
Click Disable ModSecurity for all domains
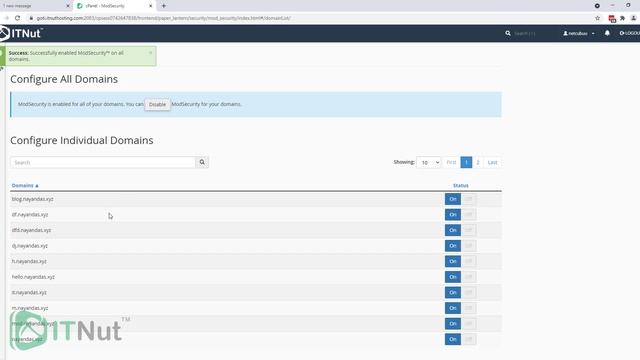click(157, 104)
